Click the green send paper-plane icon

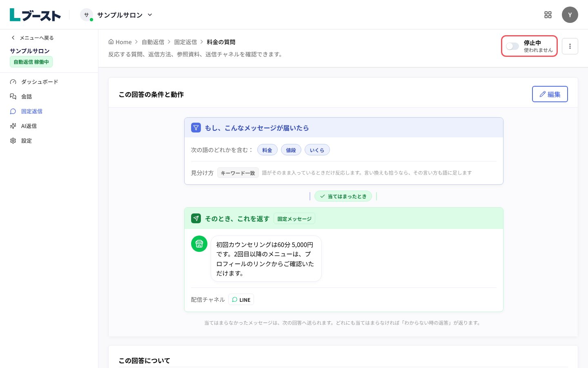click(196, 218)
